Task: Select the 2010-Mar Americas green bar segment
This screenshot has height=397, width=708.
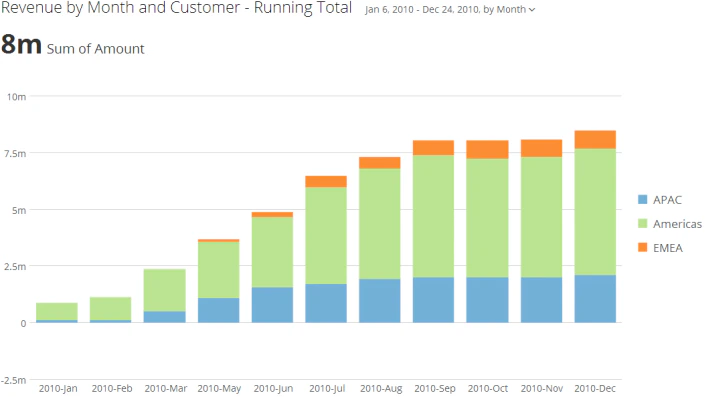Action: pyautogui.click(x=164, y=290)
